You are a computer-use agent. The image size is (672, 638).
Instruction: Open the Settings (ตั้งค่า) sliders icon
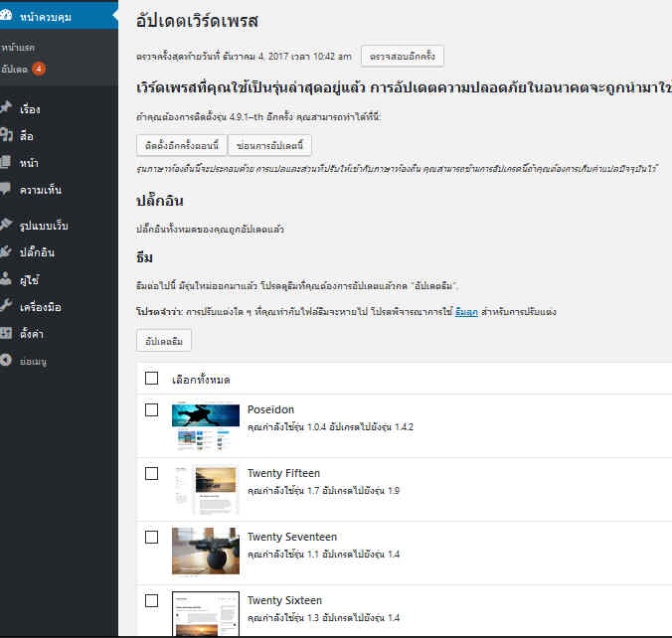pos(7,333)
